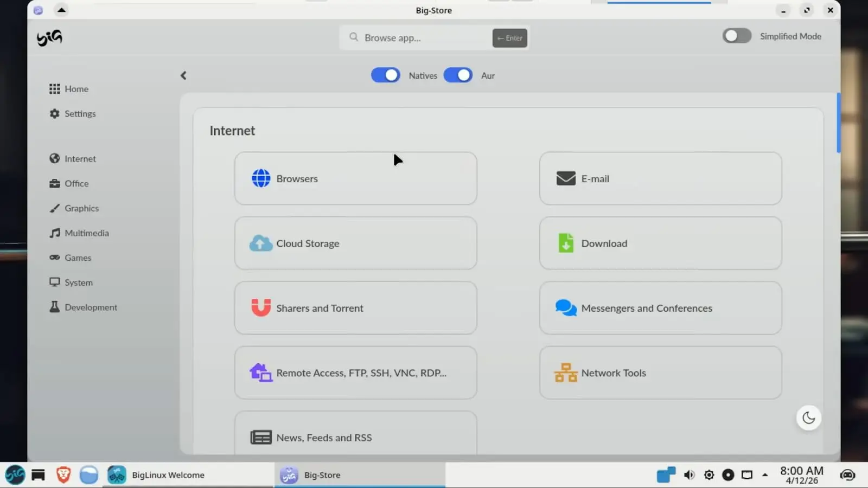Click Big-Store taskbar window entry
The height and width of the screenshot is (488, 868).
(360, 475)
